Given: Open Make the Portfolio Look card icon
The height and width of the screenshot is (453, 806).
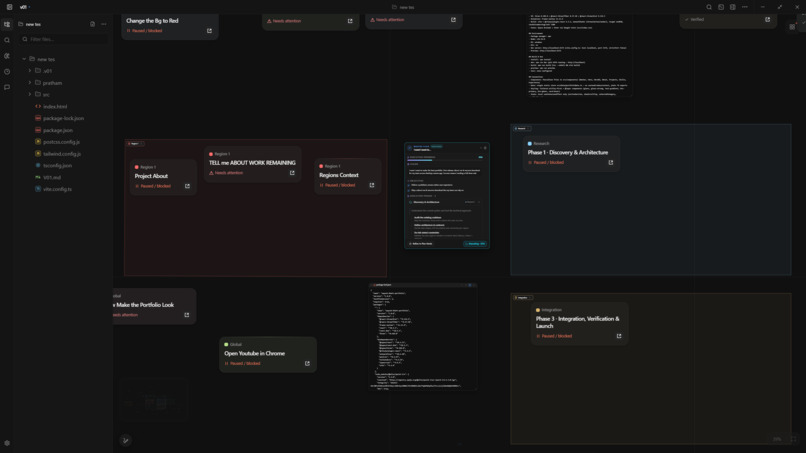Looking at the screenshot, I should [x=187, y=315].
